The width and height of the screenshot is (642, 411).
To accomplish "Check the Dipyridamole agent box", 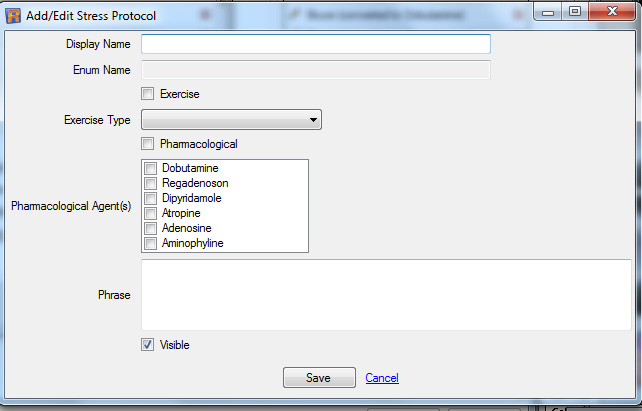I will pos(151,198).
